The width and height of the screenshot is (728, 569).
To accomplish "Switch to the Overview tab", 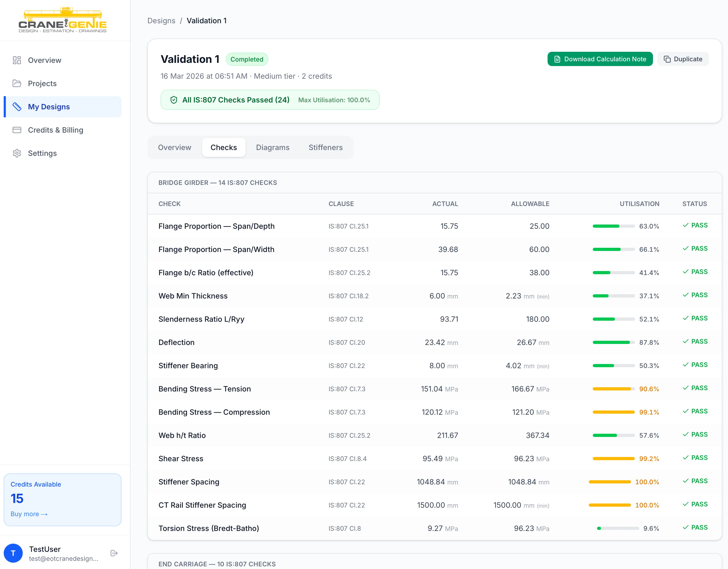I will 175,147.
